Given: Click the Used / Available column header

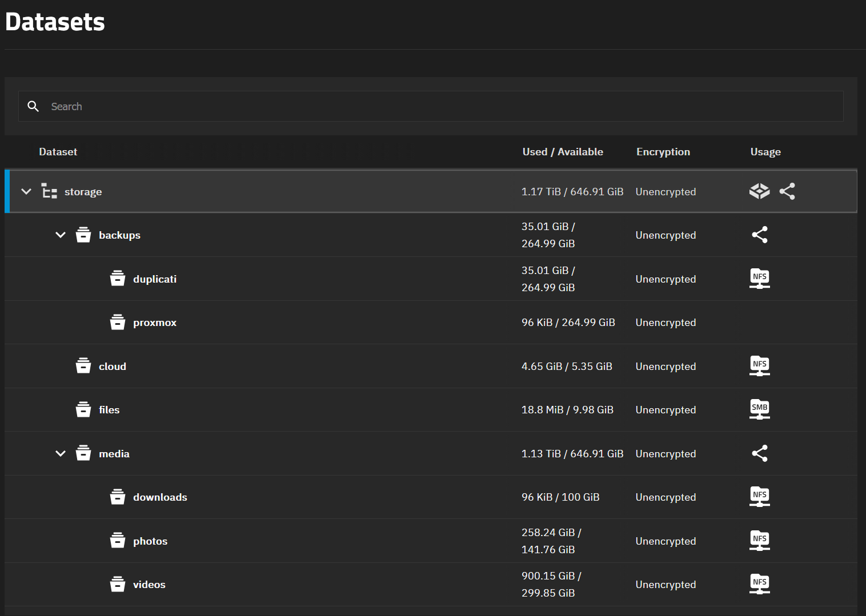Looking at the screenshot, I should coord(562,152).
